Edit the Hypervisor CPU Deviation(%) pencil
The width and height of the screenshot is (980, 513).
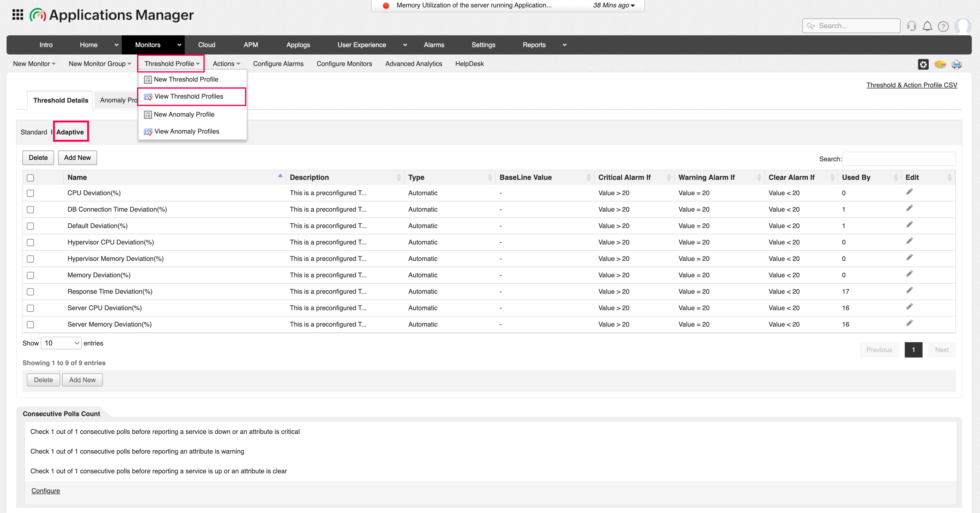pos(909,241)
